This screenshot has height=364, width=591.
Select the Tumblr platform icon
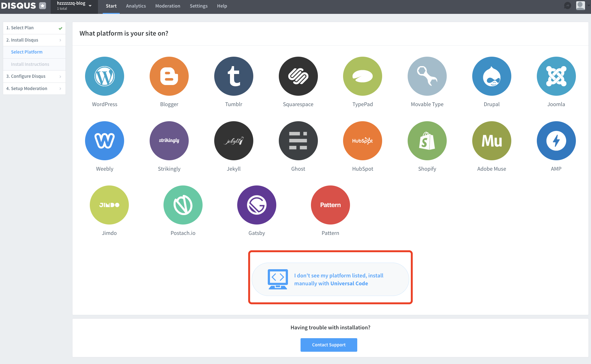[x=234, y=76]
